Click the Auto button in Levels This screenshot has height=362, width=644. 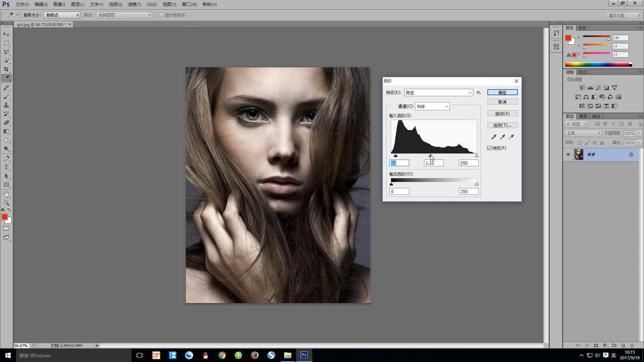click(502, 114)
